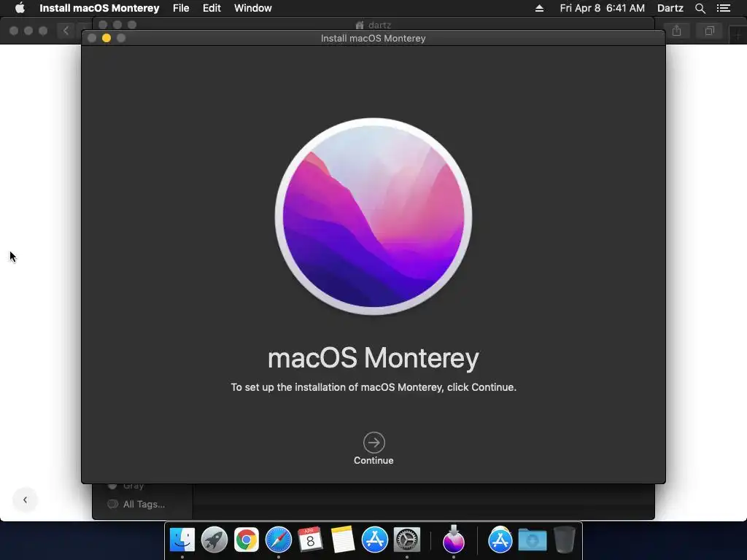Open the Window menu
Image resolution: width=747 pixels, height=560 pixels.
(253, 8)
